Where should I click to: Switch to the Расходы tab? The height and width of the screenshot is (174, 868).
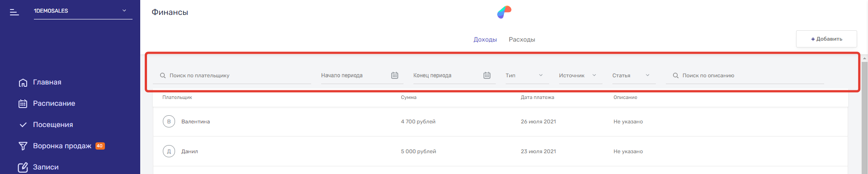[x=522, y=39]
